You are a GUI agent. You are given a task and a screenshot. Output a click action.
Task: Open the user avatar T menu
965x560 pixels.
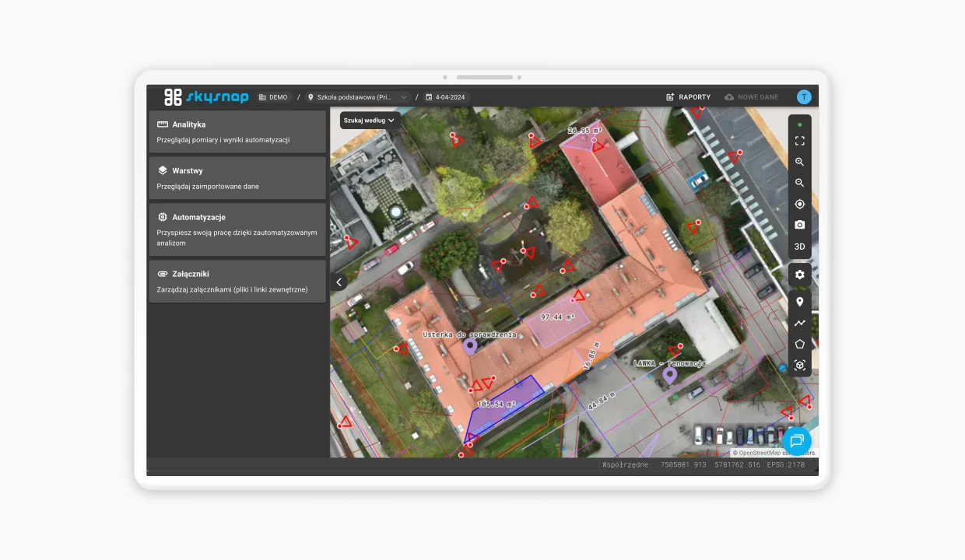point(804,97)
